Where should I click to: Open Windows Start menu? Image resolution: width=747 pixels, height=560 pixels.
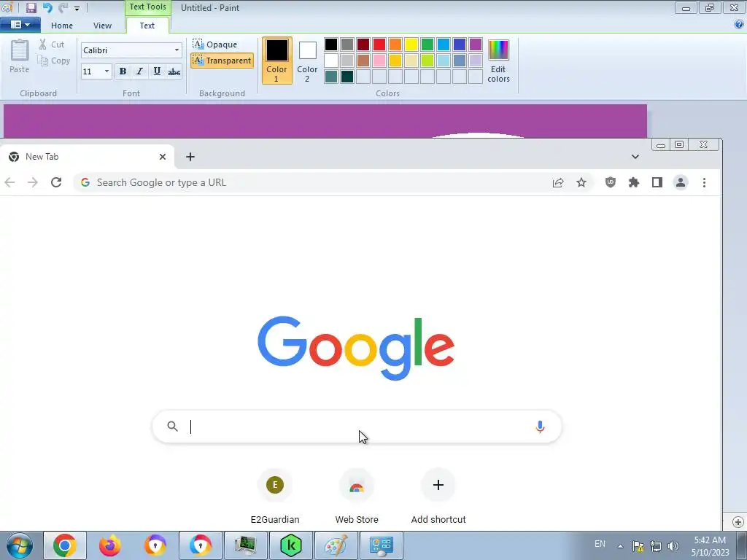click(x=20, y=545)
